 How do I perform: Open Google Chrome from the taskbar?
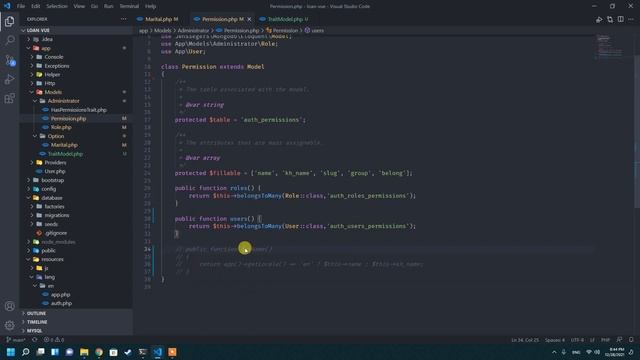[x=99, y=352]
